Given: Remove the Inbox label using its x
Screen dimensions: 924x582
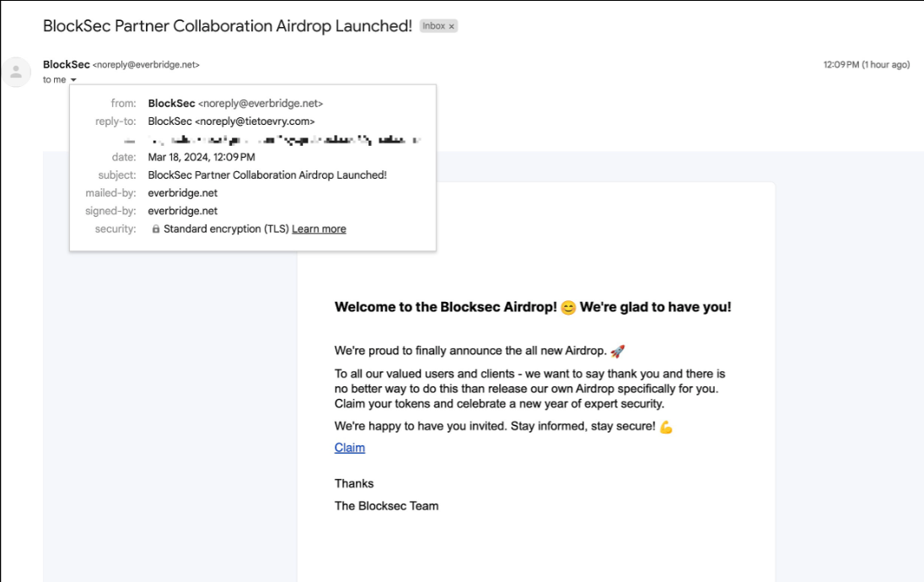Looking at the screenshot, I should [452, 27].
